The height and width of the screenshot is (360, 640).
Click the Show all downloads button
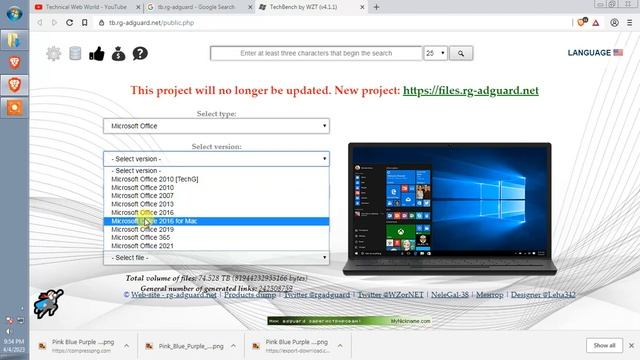604,345
